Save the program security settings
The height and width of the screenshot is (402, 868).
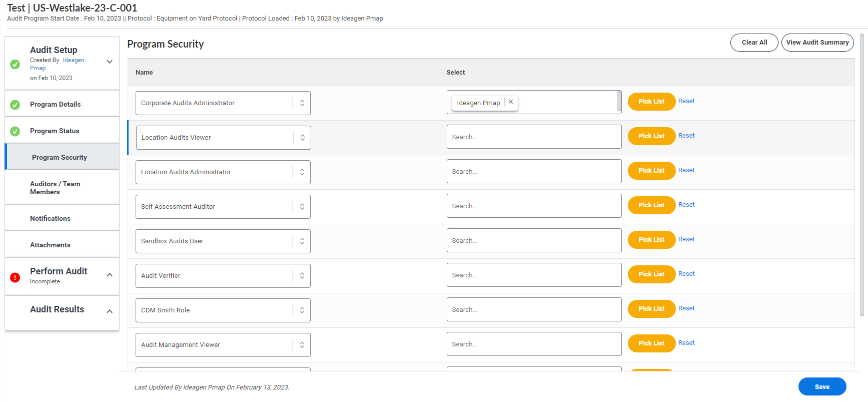822,386
